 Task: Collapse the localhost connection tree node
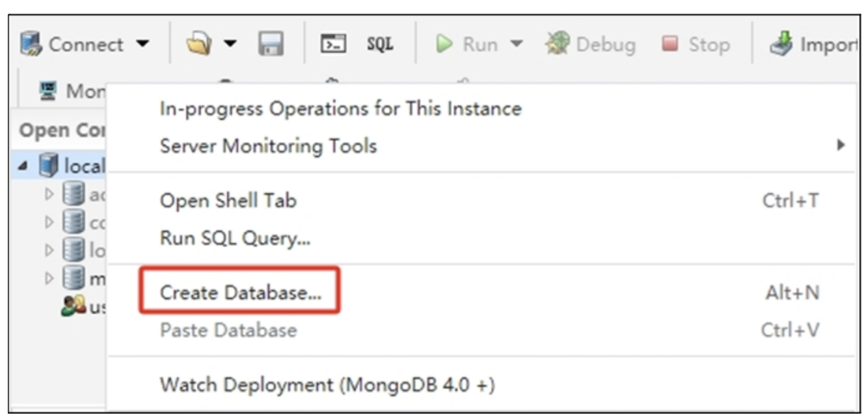23,166
